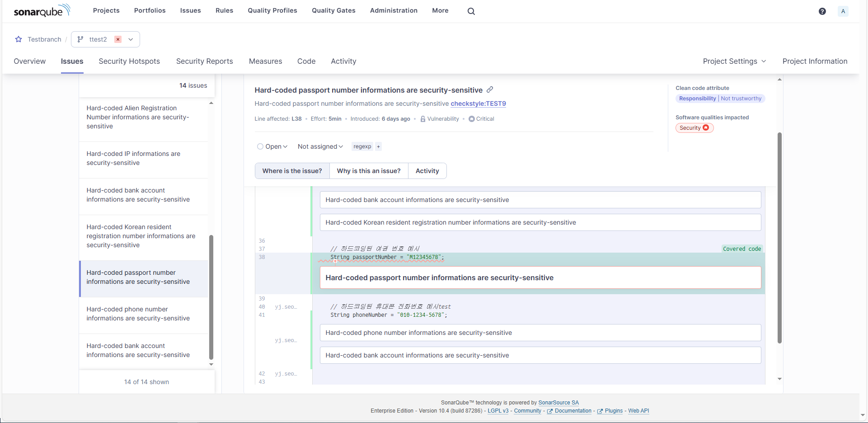The height and width of the screenshot is (423, 868).
Task: Expand the ttest2 branch selector
Action: pyautogui.click(x=131, y=39)
